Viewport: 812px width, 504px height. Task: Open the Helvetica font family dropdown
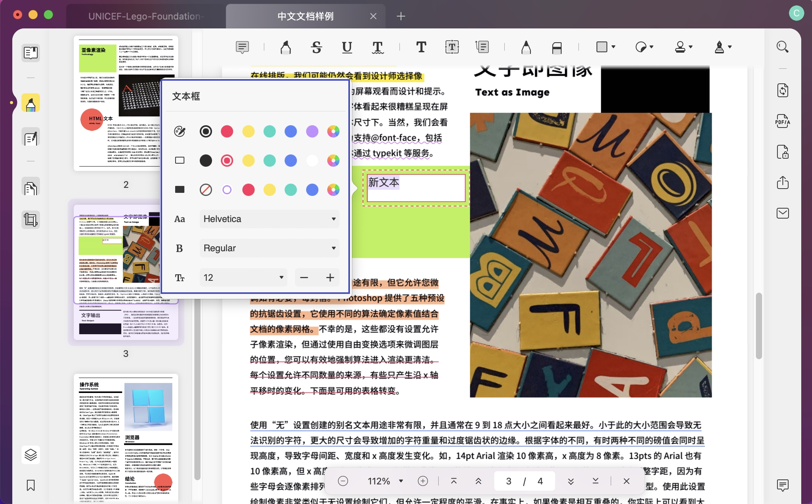(269, 219)
